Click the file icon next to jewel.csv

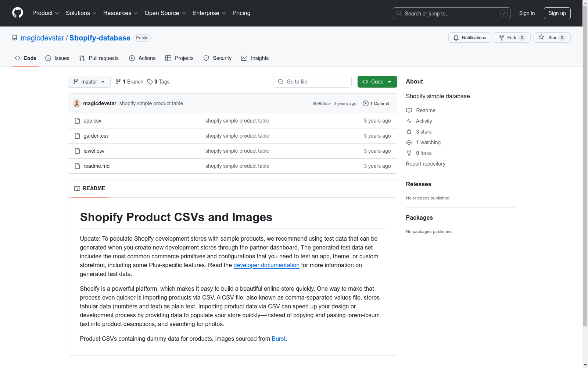[x=77, y=151]
